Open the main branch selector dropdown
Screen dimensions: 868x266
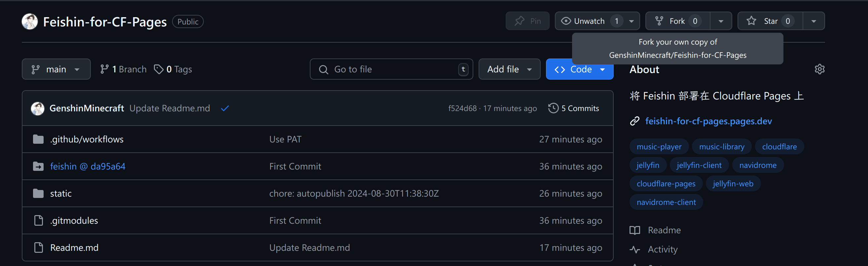pyautogui.click(x=56, y=69)
